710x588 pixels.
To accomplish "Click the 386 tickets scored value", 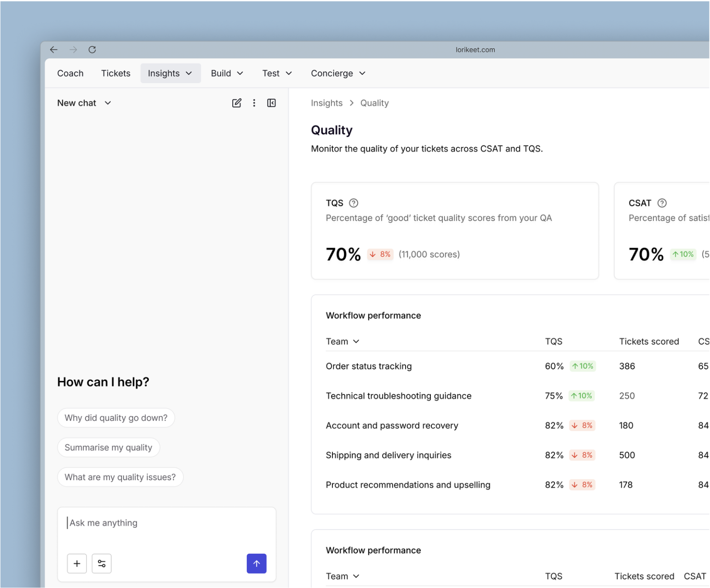I will click(x=627, y=366).
